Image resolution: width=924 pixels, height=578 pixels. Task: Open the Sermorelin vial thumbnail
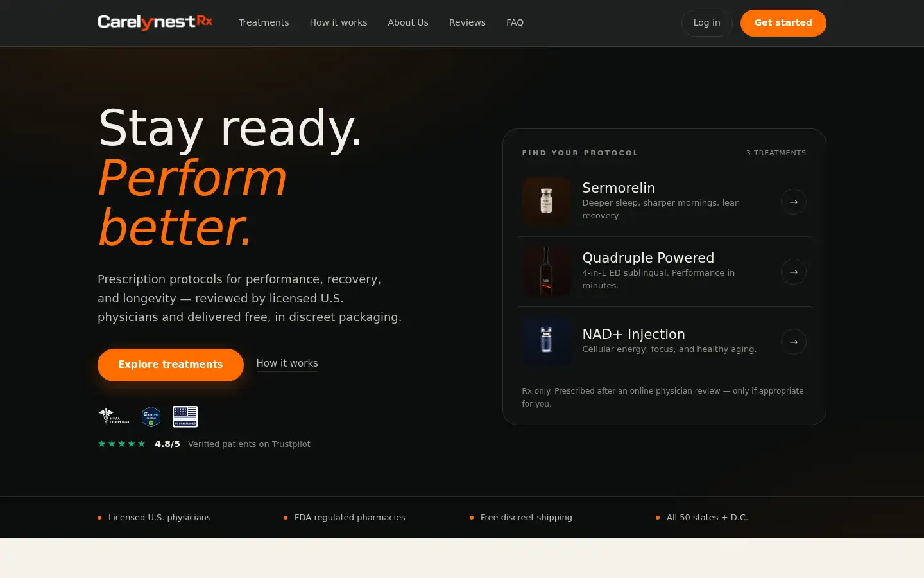tap(546, 202)
